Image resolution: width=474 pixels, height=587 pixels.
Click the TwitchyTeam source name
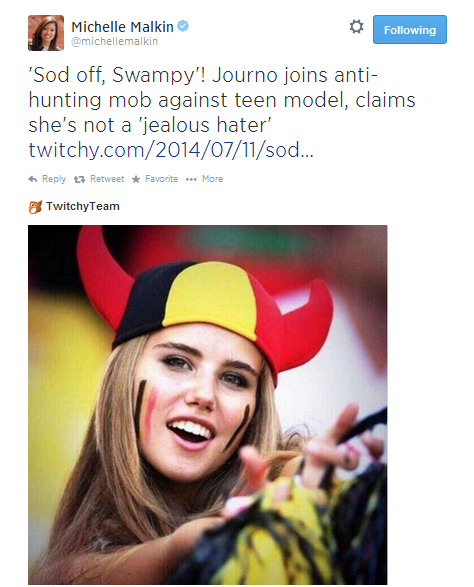pyautogui.click(x=83, y=206)
